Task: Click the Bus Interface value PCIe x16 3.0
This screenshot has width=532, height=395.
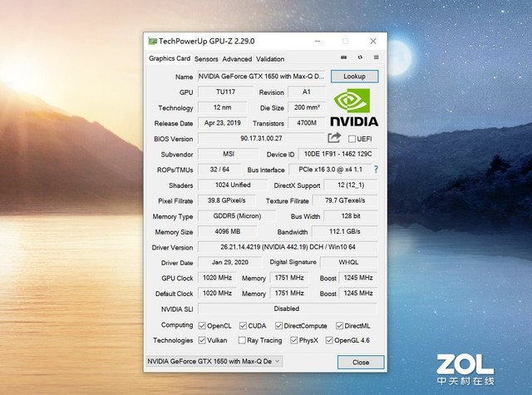Action: pos(330,170)
